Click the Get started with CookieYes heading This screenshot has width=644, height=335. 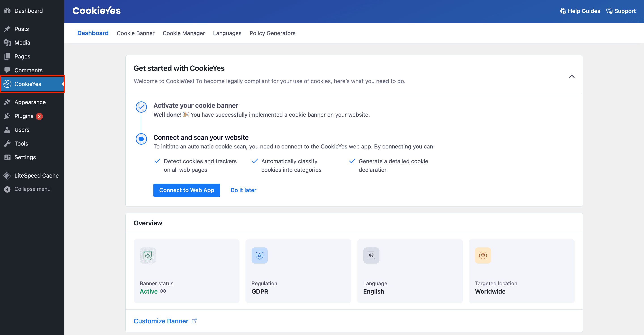179,68
